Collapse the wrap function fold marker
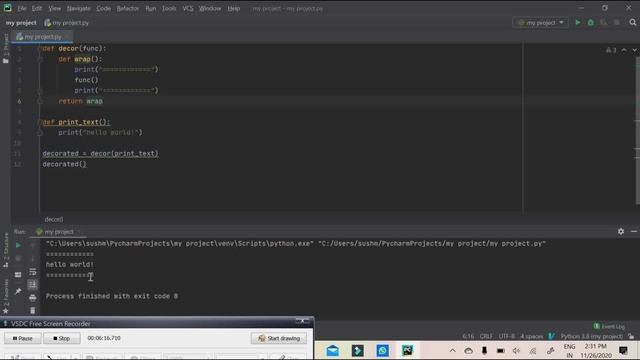The image size is (640, 360). pos(40,59)
